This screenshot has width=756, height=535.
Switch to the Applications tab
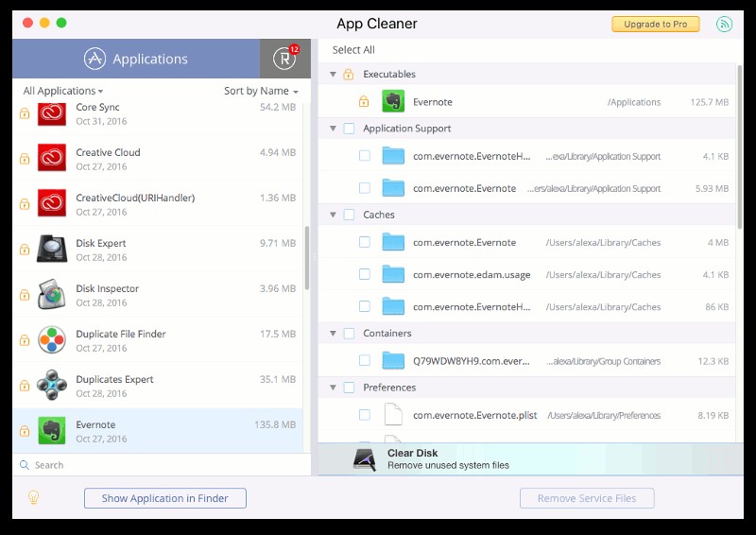pos(136,59)
